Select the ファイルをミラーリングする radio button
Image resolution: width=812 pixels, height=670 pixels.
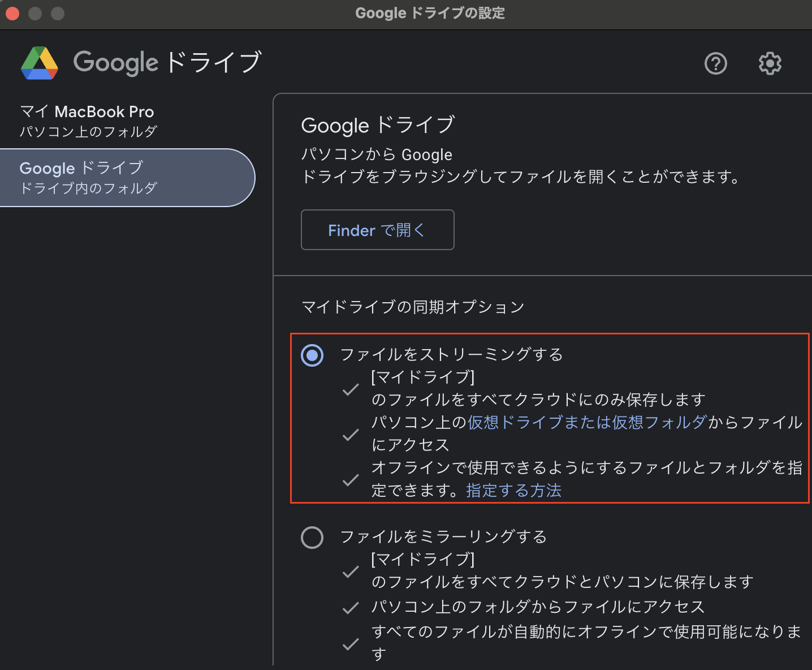click(x=312, y=537)
